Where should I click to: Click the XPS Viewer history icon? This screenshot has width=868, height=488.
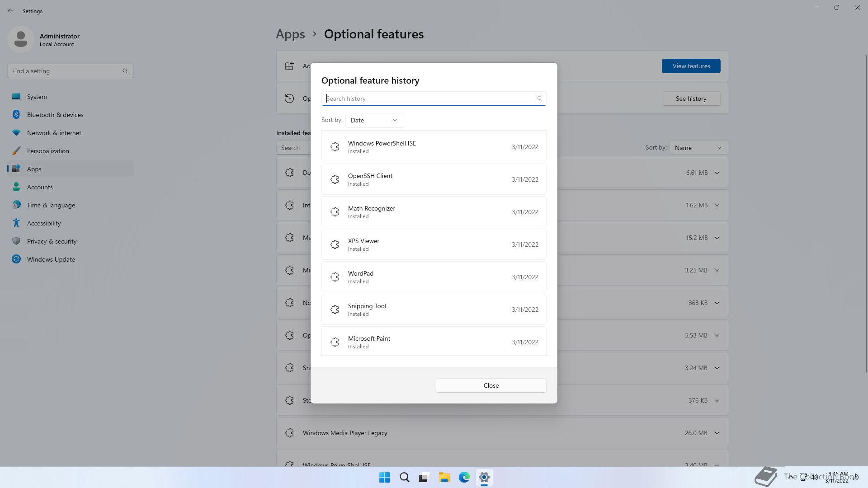tap(335, 244)
